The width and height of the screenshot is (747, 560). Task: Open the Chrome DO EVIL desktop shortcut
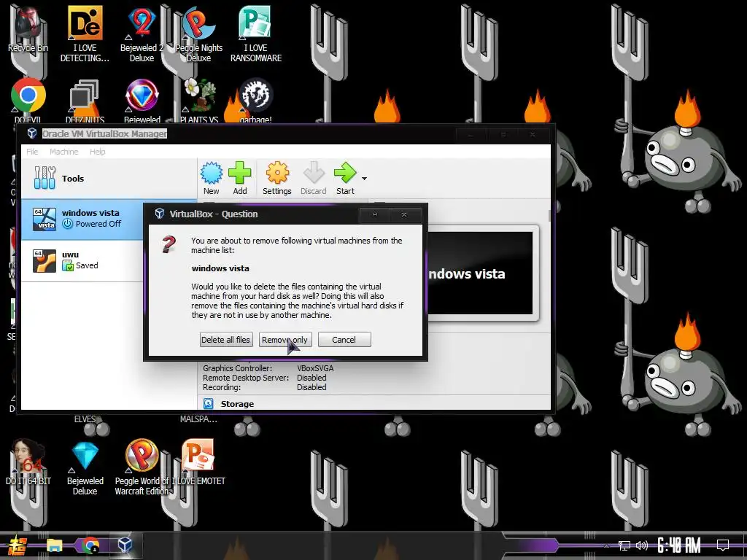(28, 99)
